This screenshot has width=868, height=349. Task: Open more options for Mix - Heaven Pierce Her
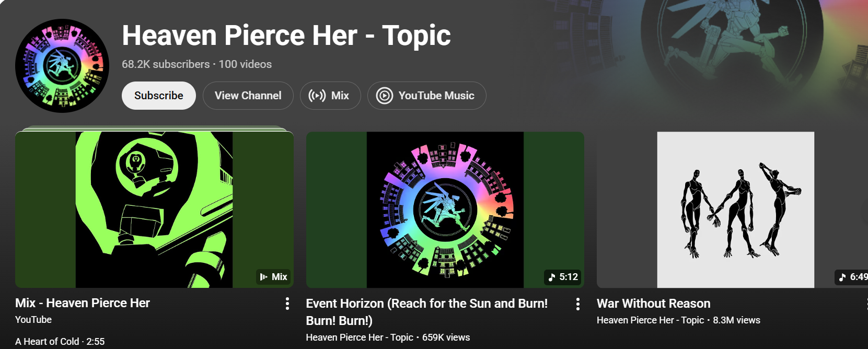pyautogui.click(x=287, y=304)
